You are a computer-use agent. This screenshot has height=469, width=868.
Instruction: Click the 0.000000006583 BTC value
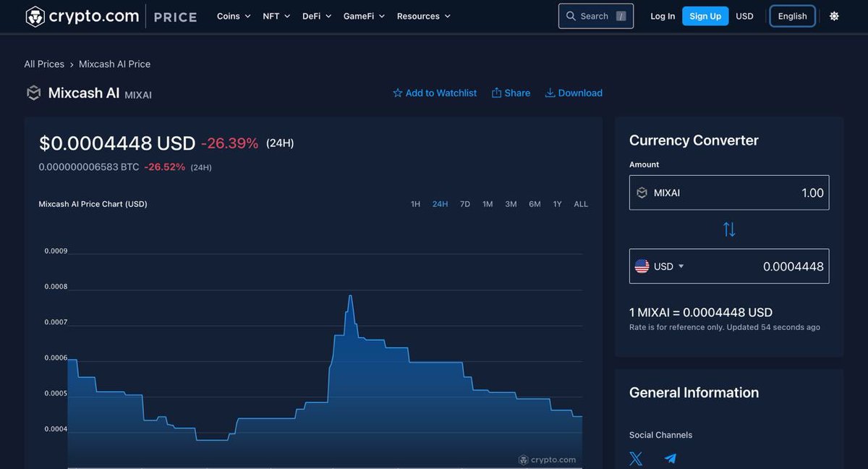click(x=89, y=167)
